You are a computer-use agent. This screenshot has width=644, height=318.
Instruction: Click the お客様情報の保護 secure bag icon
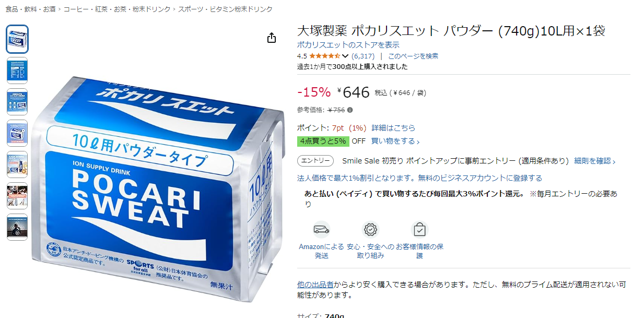(419, 230)
